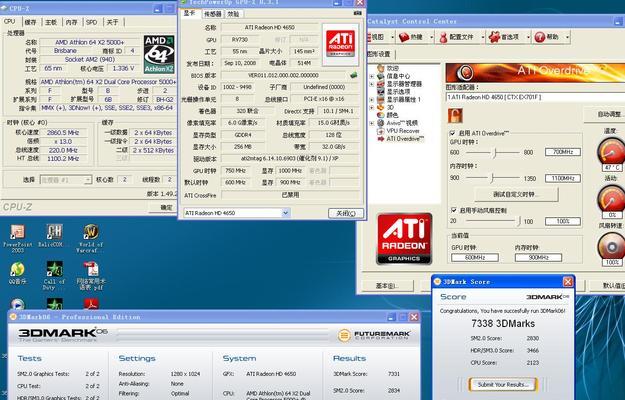Viewport: 625px width, 400px height.
Task: Click 7338 3DMarks score text
Action: (503, 324)
